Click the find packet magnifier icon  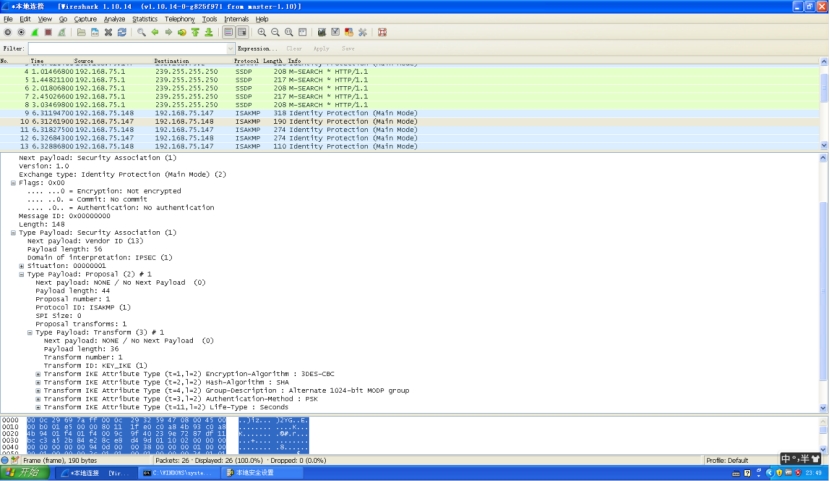tap(142, 32)
